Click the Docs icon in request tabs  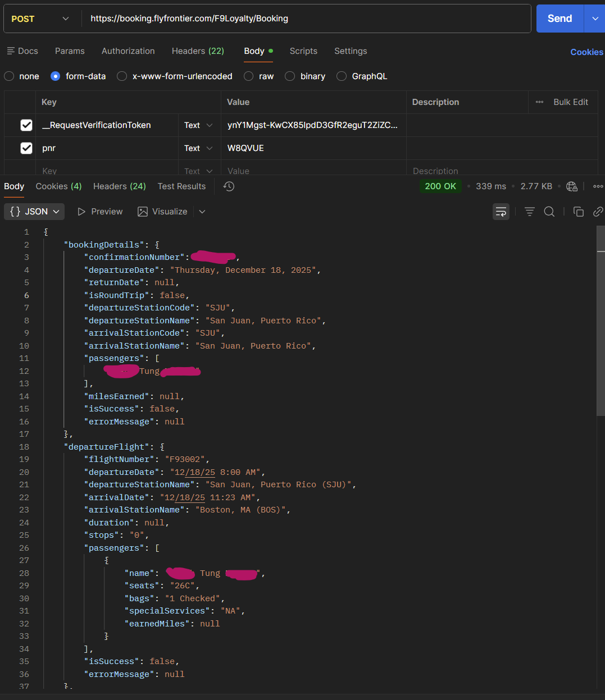click(x=11, y=51)
